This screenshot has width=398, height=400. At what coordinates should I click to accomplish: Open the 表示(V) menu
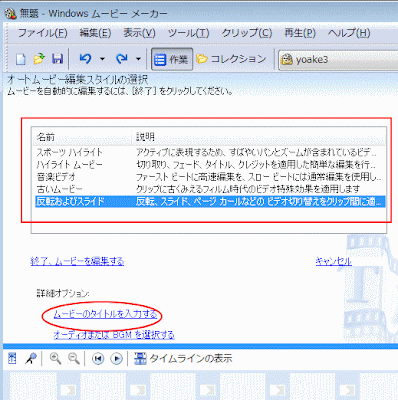[139, 33]
